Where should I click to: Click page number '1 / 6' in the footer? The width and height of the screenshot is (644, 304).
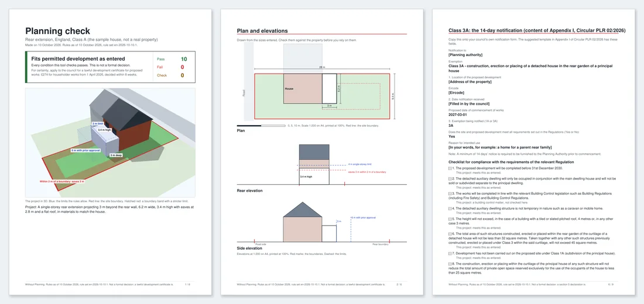click(187, 284)
